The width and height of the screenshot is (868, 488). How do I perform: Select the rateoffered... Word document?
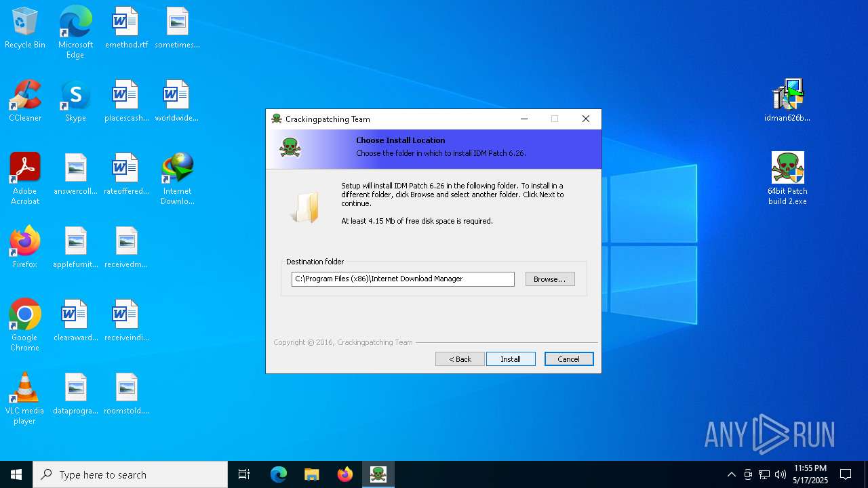(126, 174)
